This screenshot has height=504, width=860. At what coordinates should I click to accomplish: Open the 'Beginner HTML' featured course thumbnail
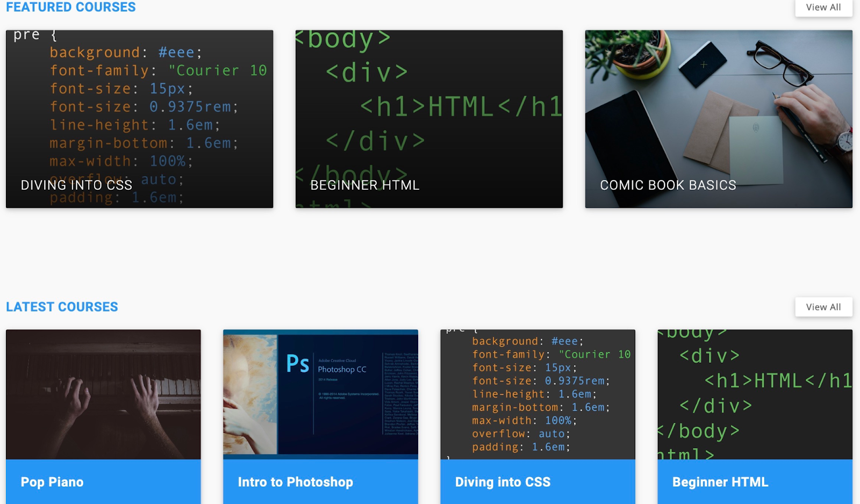(429, 107)
